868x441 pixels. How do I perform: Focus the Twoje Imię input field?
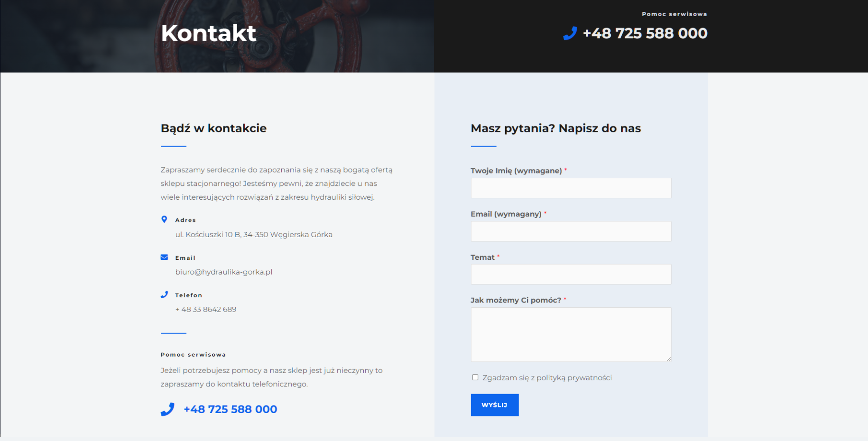point(571,188)
